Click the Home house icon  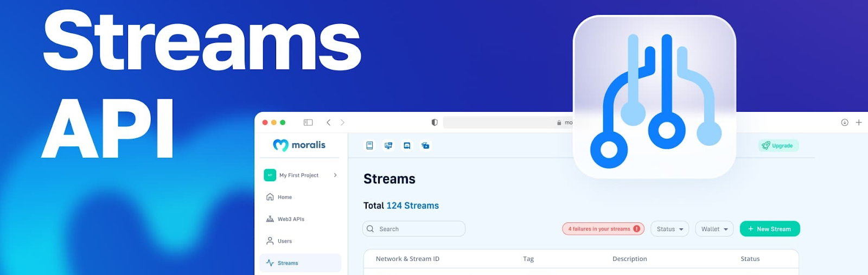270,197
